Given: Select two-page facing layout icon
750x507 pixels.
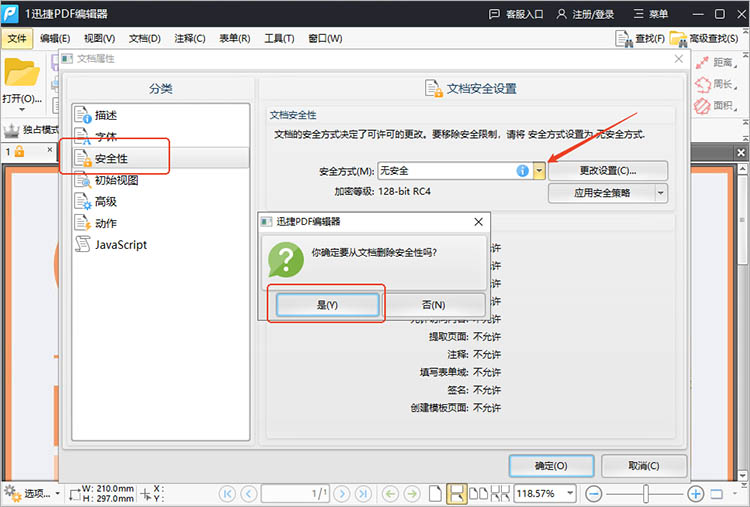Looking at the screenshot, I should 479,493.
